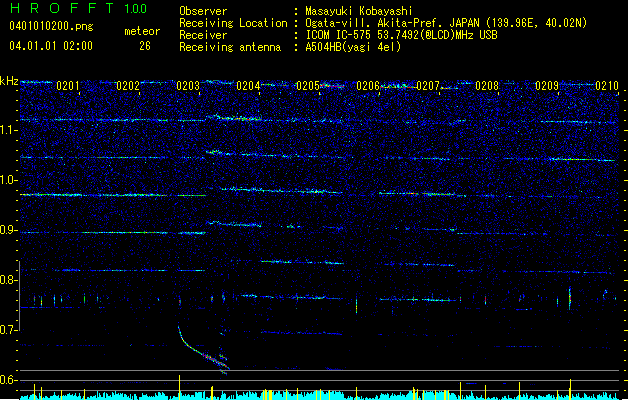This screenshot has width=629, height=400.
Task: Click the 1.0 kHz frequency axis label
Action: 9,180
